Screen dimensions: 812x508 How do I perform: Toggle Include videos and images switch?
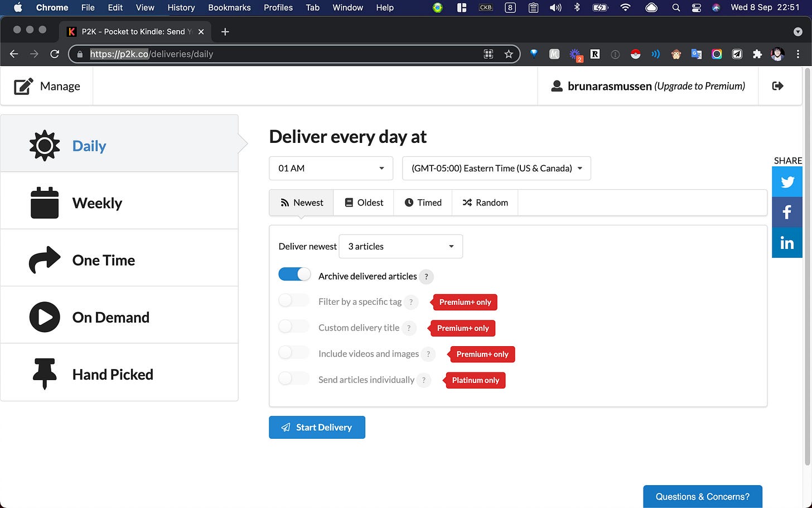pyautogui.click(x=294, y=352)
